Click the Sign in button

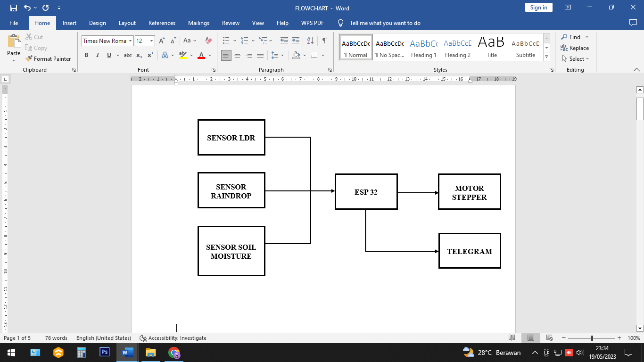pos(538,8)
